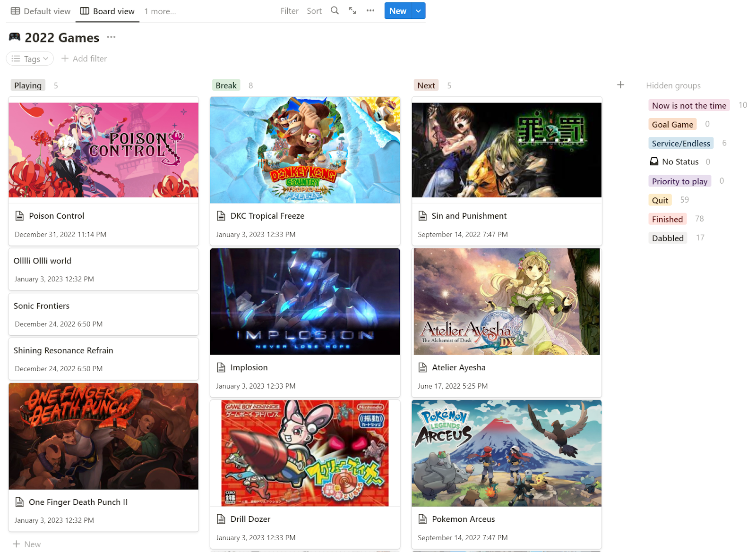Click the page icon beside DKC Tropical Freeze
756x552 pixels.
(x=221, y=216)
